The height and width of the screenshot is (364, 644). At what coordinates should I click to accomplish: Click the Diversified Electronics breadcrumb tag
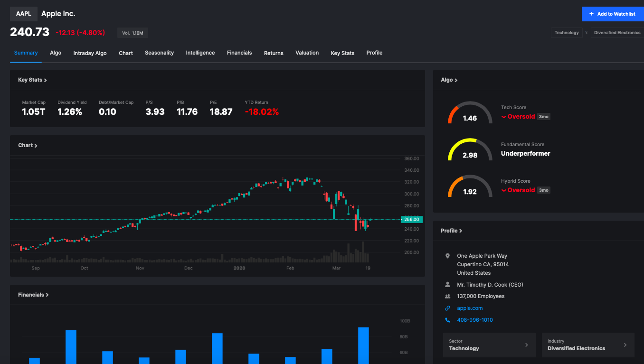[617, 33]
